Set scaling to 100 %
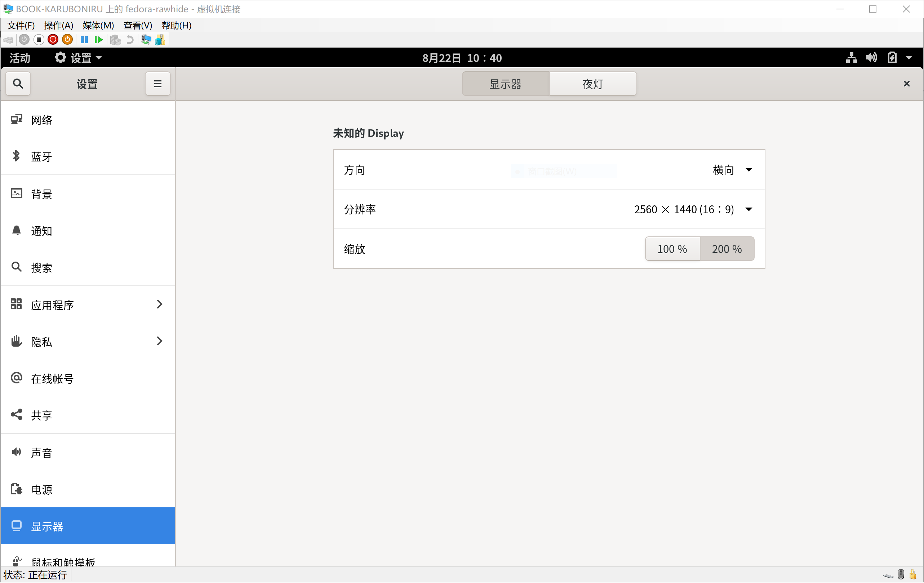Image resolution: width=924 pixels, height=583 pixels. click(672, 249)
